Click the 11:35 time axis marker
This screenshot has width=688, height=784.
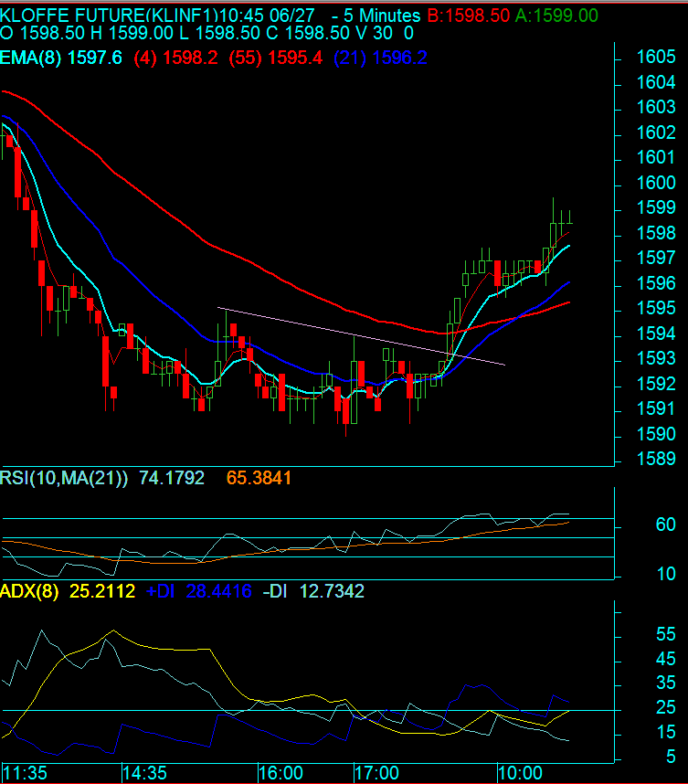(x=26, y=774)
